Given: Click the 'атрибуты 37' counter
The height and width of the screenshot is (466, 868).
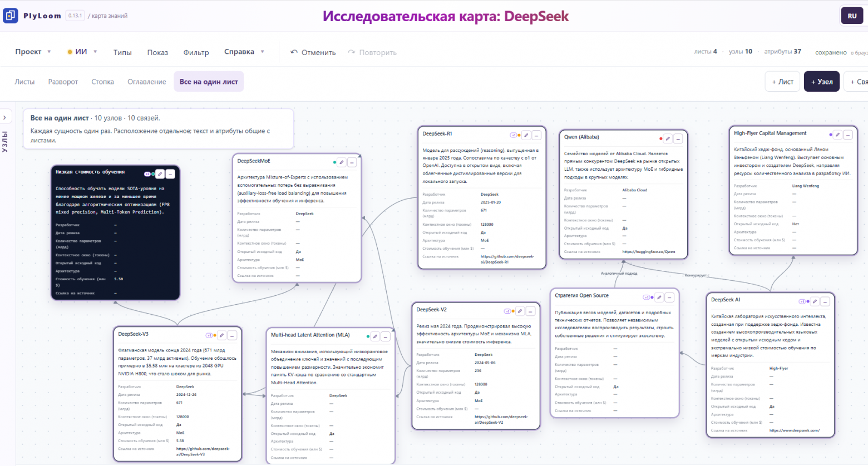Looking at the screenshot, I should click(x=783, y=52).
